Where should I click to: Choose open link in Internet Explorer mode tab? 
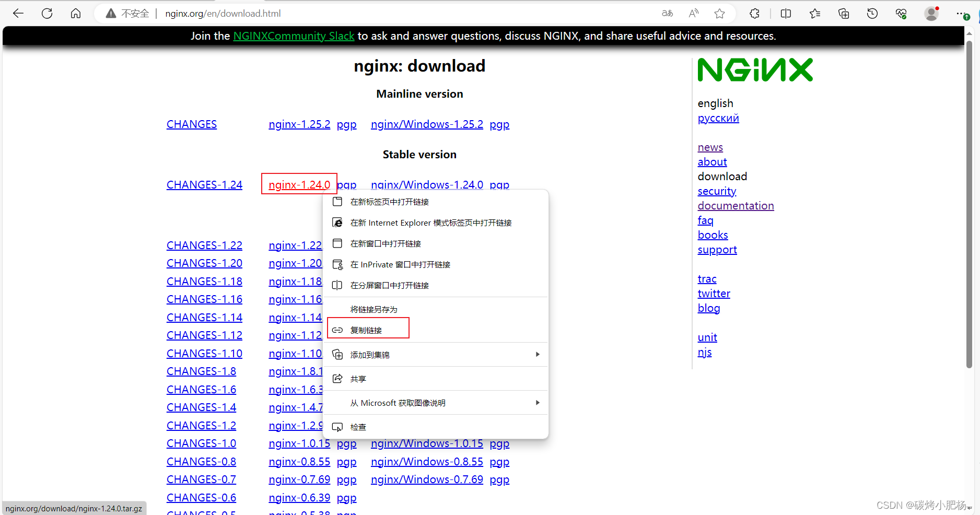tap(436, 223)
